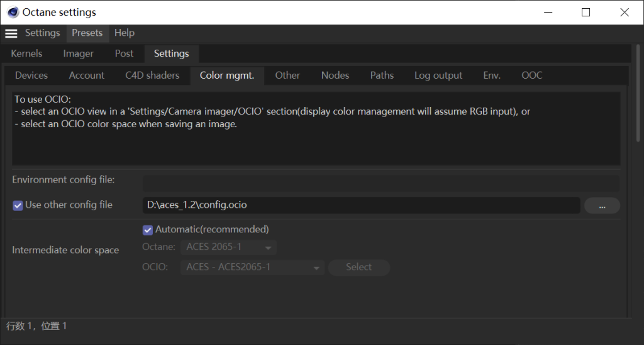Show the Log output sub-tab

(x=438, y=76)
